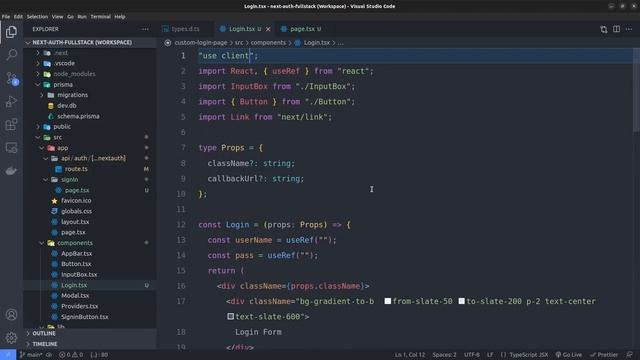This screenshot has width=640, height=360.
Task: Click Spaces: 2 indentation setting
Action: (x=444, y=355)
